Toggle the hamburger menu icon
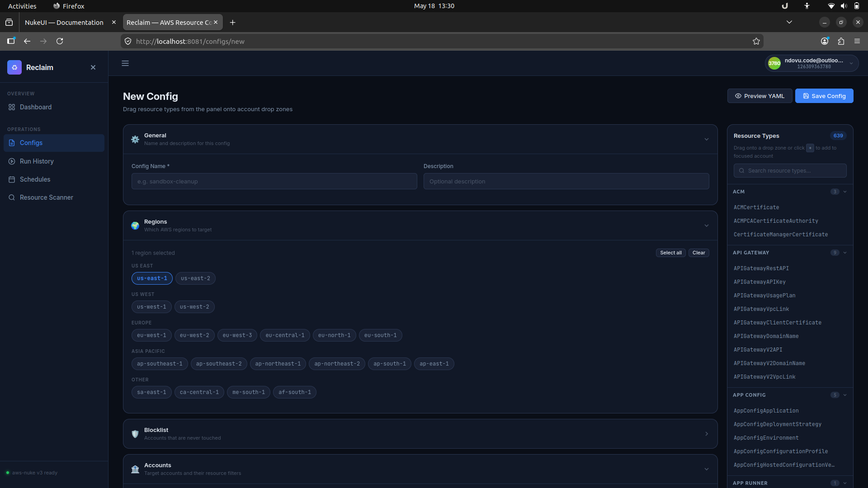The image size is (868, 488). pyautogui.click(x=125, y=63)
